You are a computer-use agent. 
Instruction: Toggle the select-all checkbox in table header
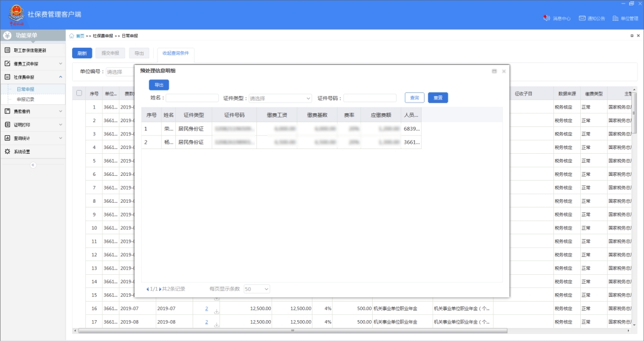coord(79,93)
